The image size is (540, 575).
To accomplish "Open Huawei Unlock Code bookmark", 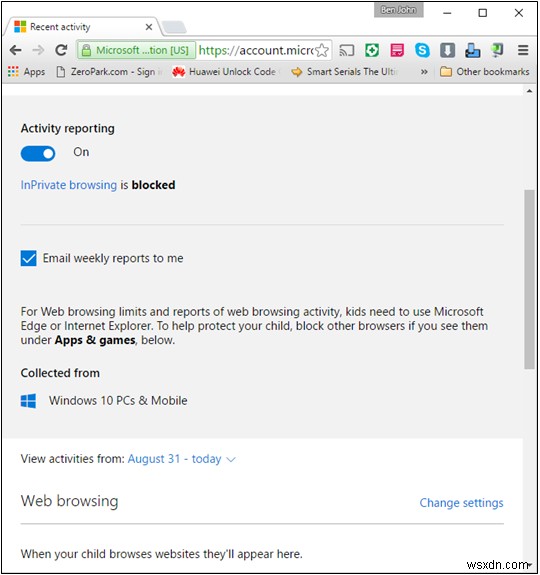I will [225, 72].
